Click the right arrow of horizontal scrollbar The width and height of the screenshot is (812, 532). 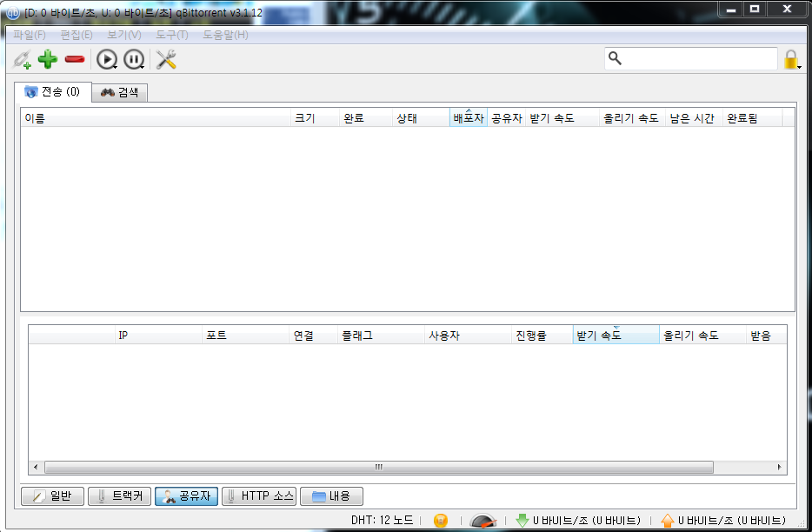click(x=779, y=468)
